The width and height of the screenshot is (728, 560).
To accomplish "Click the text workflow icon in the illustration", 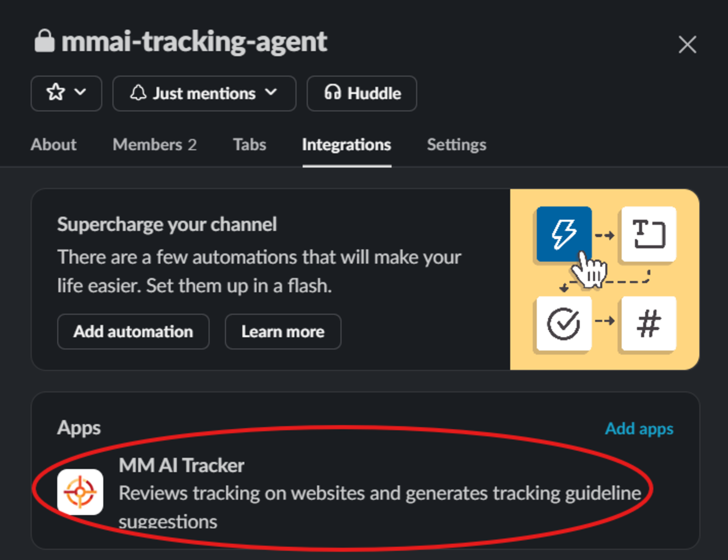I will click(648, 234).
